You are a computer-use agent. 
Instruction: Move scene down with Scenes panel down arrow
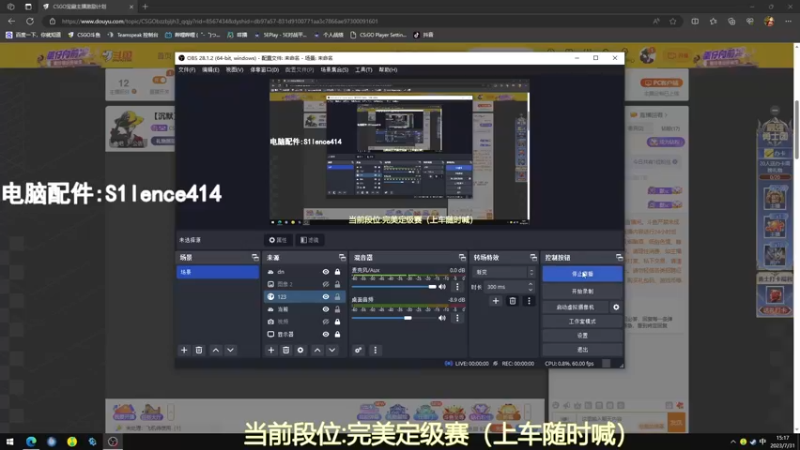tap(231, 350)
